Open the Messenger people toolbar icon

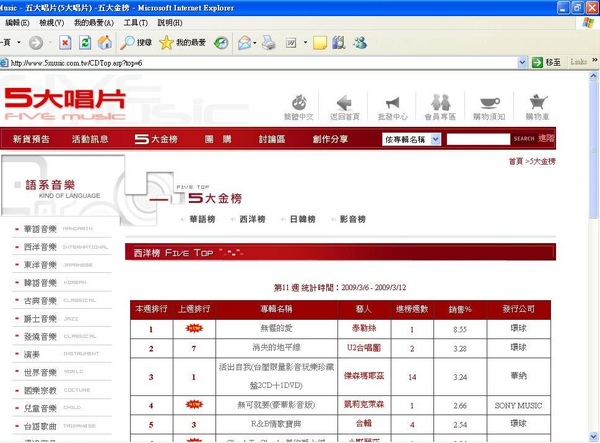pos(360,42)
